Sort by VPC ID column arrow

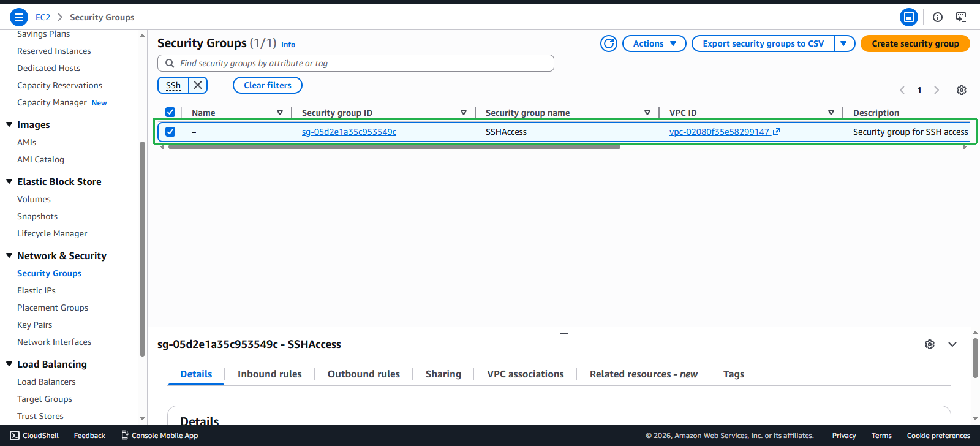pos(831,113)
